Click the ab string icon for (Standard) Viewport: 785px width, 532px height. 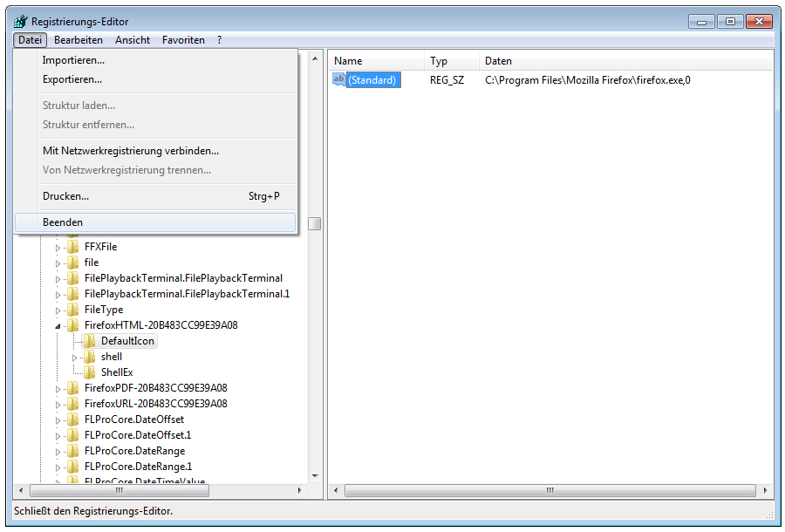click(339, 80)
